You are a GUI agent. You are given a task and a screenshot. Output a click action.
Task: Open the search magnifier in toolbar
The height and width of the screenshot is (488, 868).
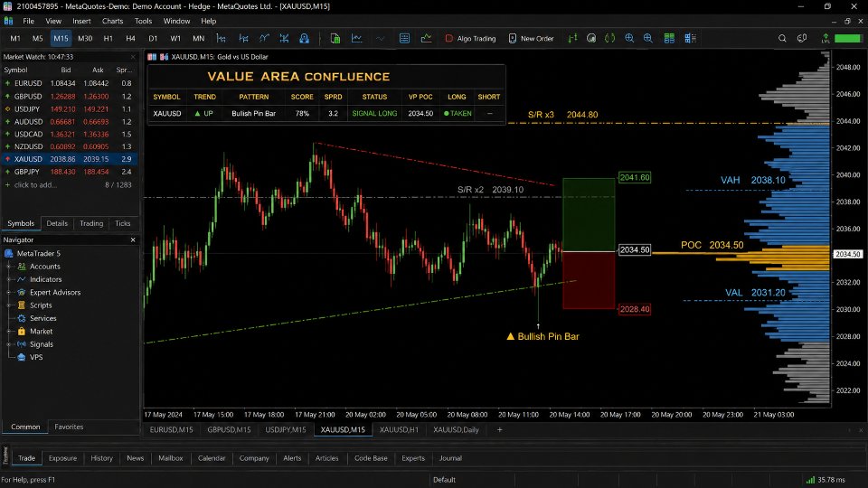pyautogui.click(x=782, y=38)
